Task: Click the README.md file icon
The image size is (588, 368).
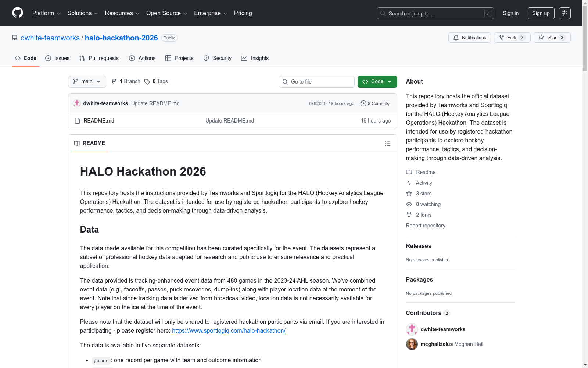Action: pos(77,121)
